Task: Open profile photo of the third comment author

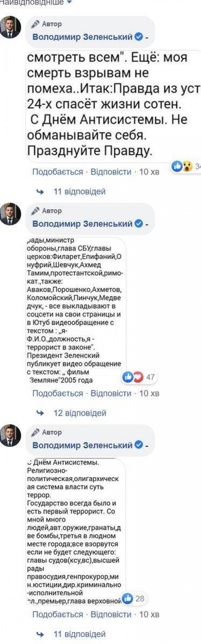Action: [x=10, y=435]
